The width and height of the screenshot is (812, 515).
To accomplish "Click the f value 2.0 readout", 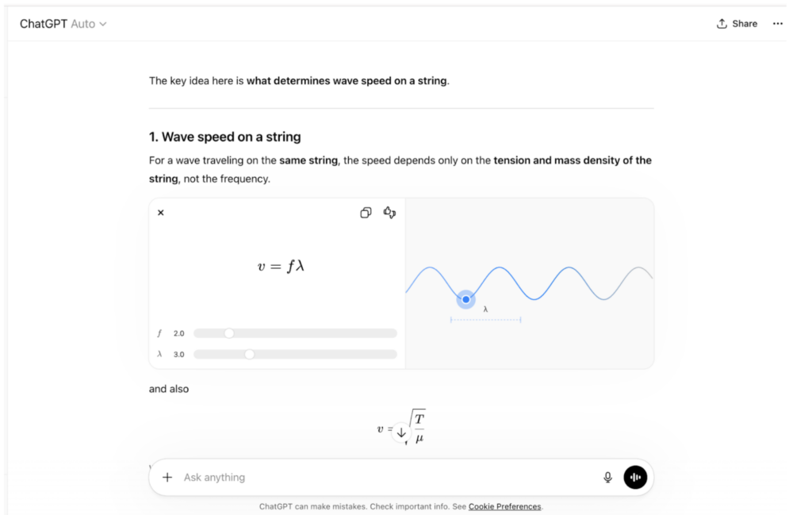I will [x=178, y=333].
